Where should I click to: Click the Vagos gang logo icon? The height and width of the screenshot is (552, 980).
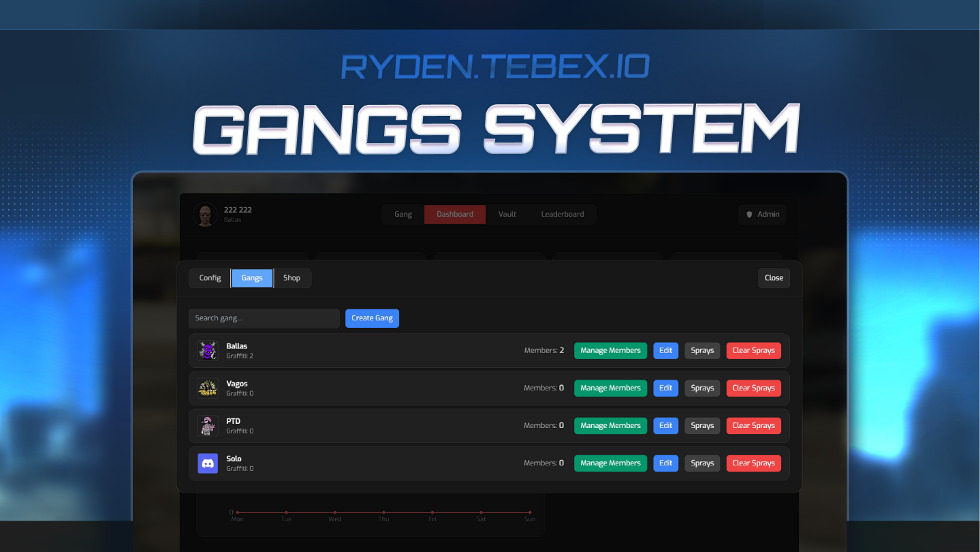coord(208,388)
